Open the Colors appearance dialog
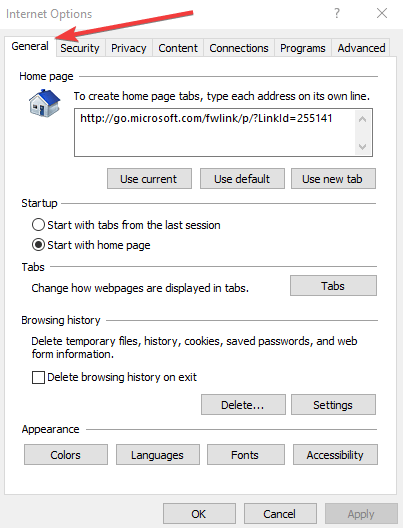Viewport: 403px width, 528px height. pos(66,455)
